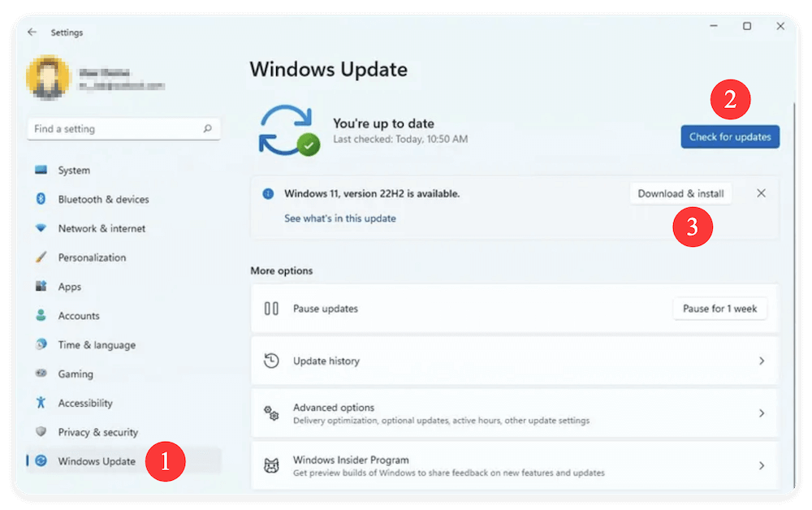This screenshot has width=812, height=510.
Task: Click the user profile picture
Action: tap(49, 77)
